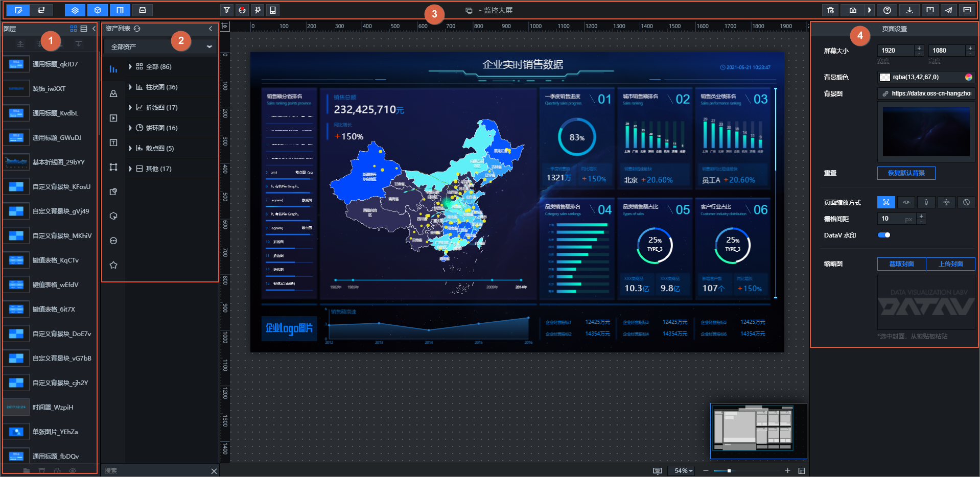Open the favorites star sidebar tab
The height and width of the screenshot is (477, 980).
[113, 265]
